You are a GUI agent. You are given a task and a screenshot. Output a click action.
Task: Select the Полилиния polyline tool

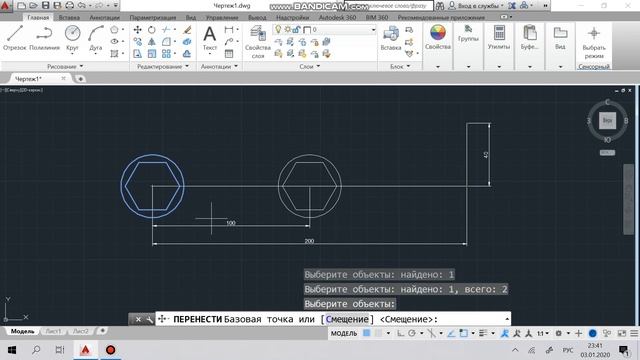(44, 38)
